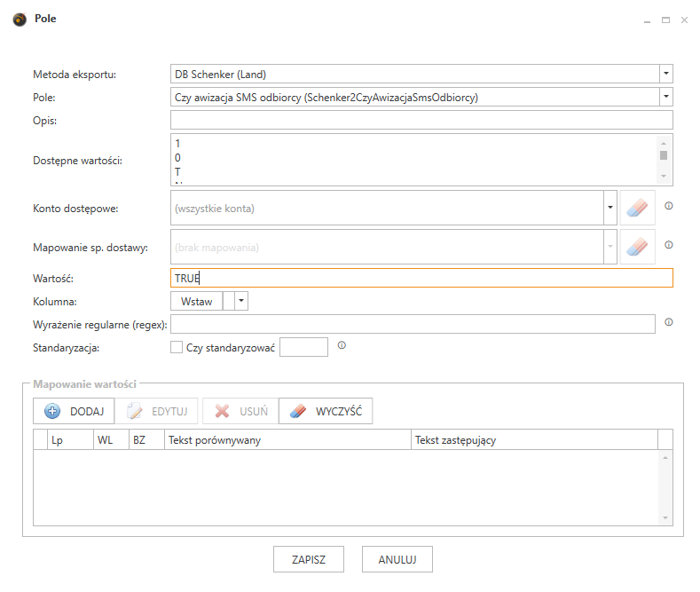Select value 1 in Dostępne wartości
Viewport: 700px width, 592px height.
tap(177, 144)
